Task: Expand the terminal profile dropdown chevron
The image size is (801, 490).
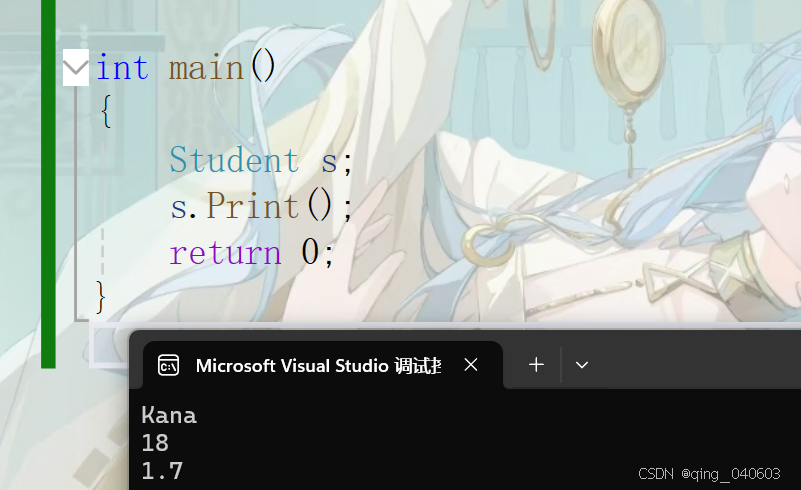Action: pyautogui.click(x=582, y=365)
